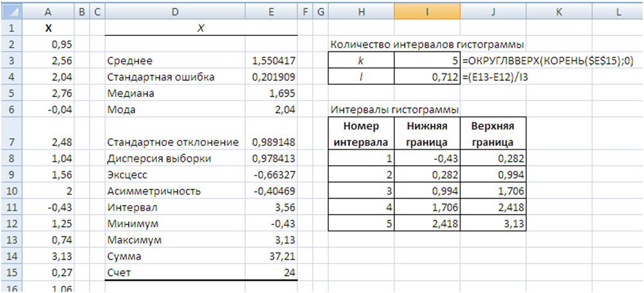This screenshot has width=644, height=293.
Task: Click cell with Среднее label
Action: pos(176,61)
